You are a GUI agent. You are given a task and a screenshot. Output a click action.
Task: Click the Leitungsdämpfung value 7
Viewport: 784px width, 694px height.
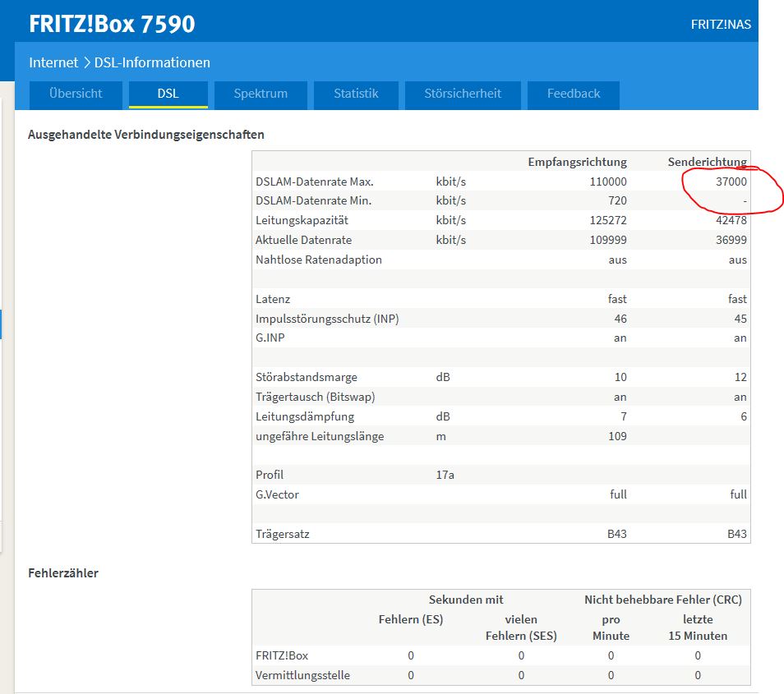point(624,416)
